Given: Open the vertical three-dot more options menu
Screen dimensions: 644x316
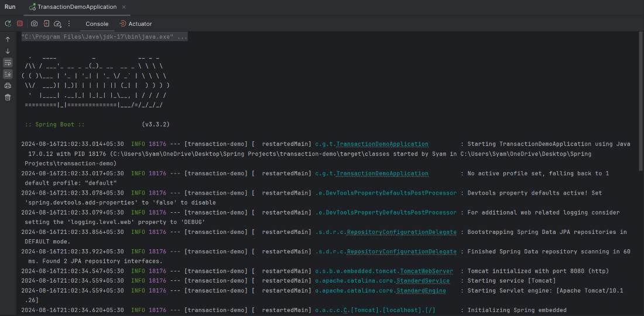Looking at the screenshot, I should [69, 23].
